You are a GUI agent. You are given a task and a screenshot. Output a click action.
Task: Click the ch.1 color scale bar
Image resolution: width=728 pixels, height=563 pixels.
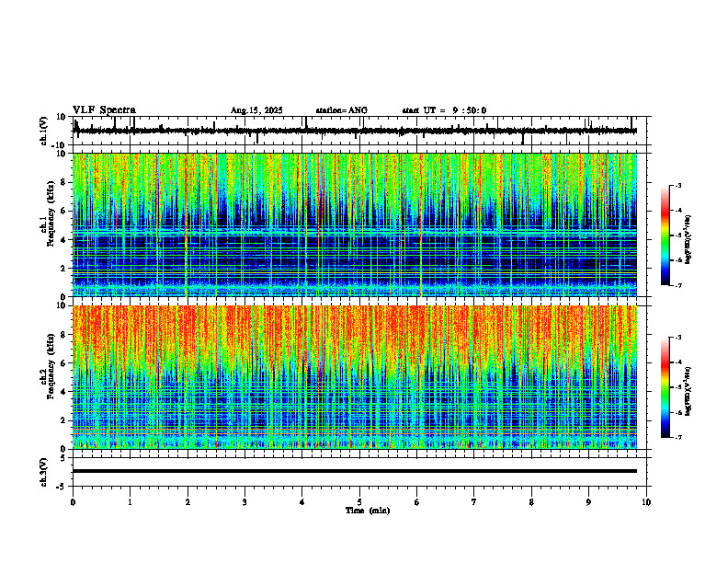(665, 236)
